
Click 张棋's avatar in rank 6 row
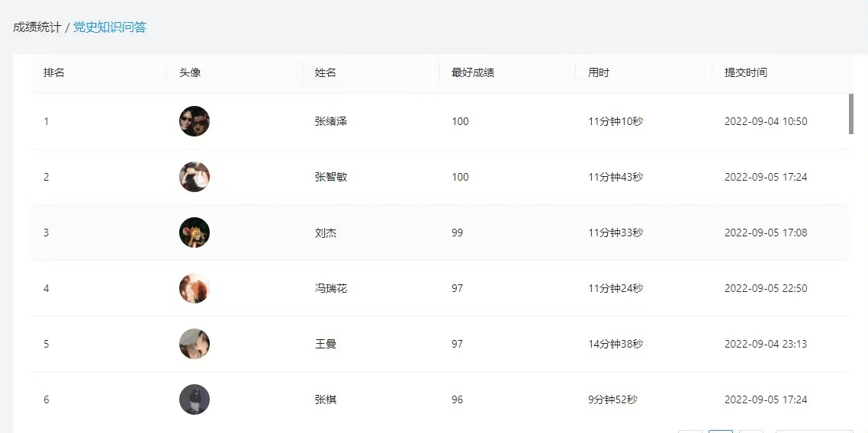coord(194,399)
